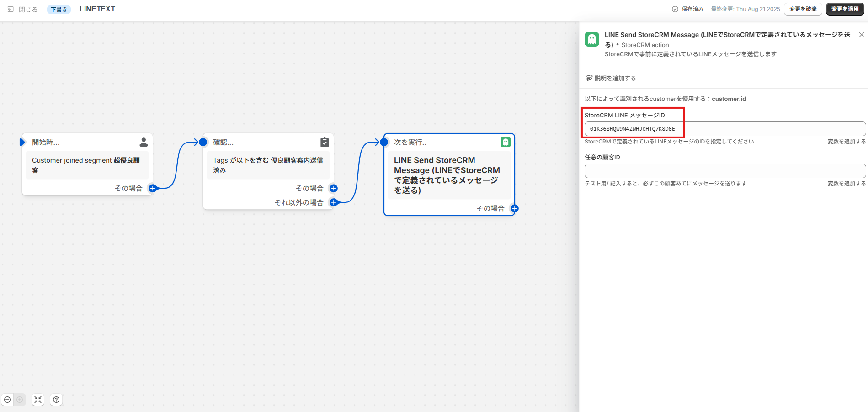The image size is (868, 412).
Task: Zoom out the workflow canvas
Action: click(7, 400)
